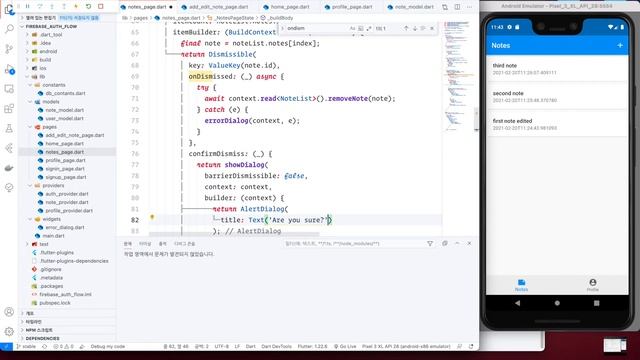640x360 pixels.
Task: Open note_provider.dart in explorer
Action: 67,202
